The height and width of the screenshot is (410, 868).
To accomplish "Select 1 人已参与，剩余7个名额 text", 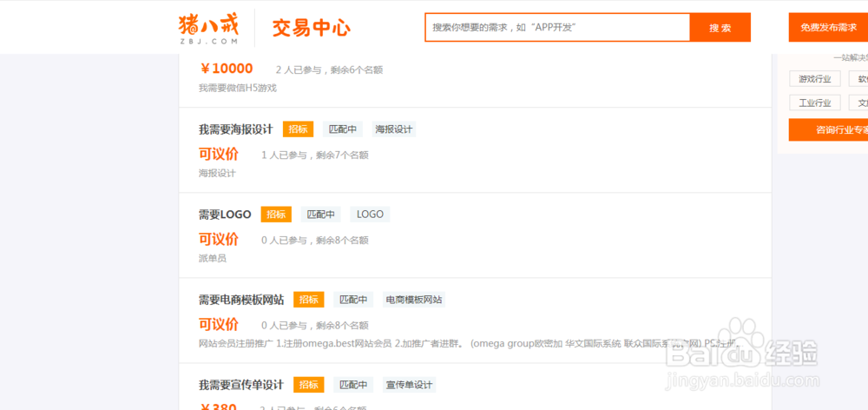I will coord(315,155).
